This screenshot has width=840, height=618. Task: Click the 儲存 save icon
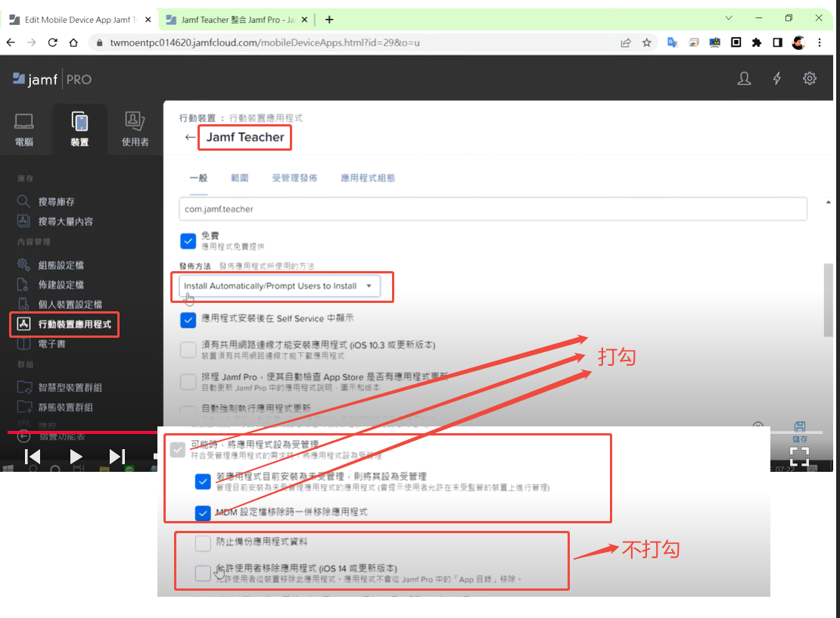tap(799, 432)
